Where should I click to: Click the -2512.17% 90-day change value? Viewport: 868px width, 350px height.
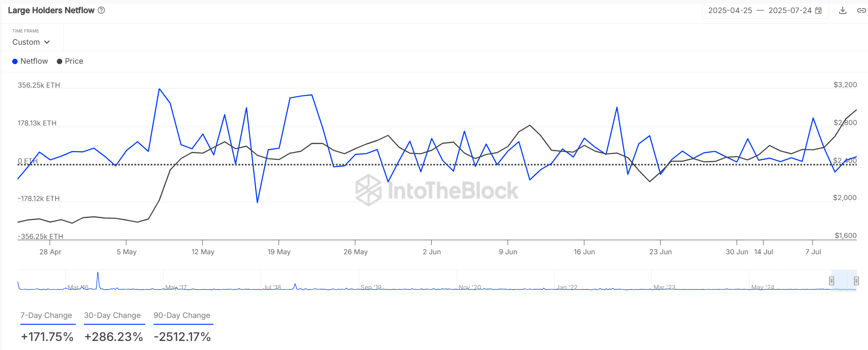point(182,337)
